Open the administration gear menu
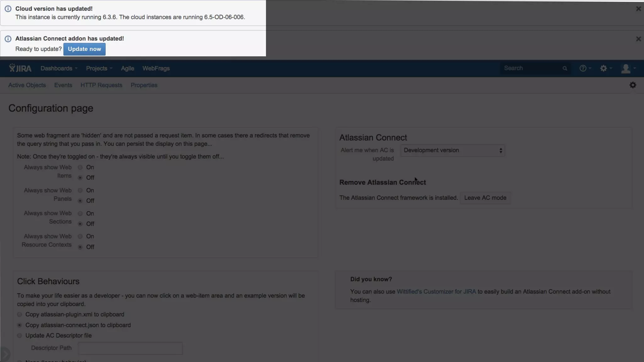 pos(605,68)
